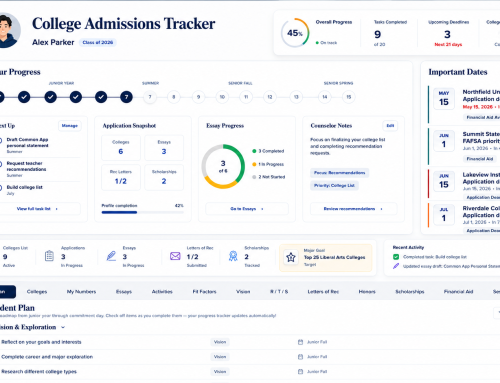
Task: Click the green 3 Completed legend dot
Action: coord(254,151)
